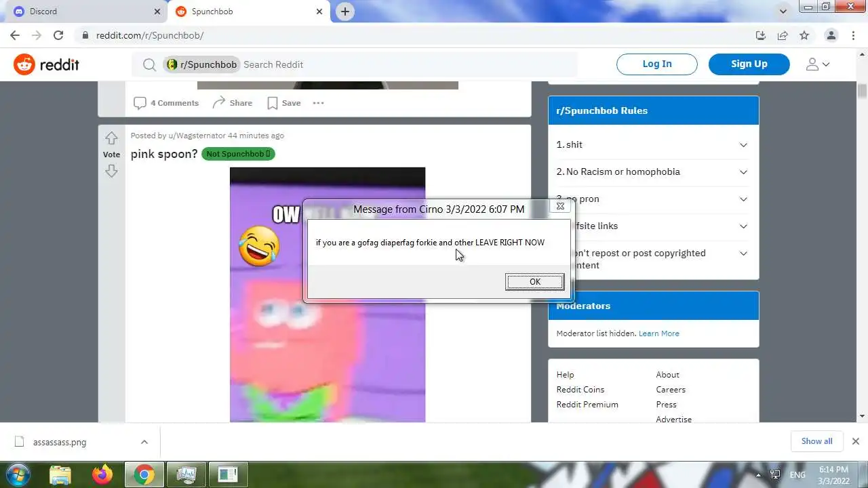This screenshot has width=868, height=488.
Task: Close the Discord tab
Action: (x=157, y=12)
